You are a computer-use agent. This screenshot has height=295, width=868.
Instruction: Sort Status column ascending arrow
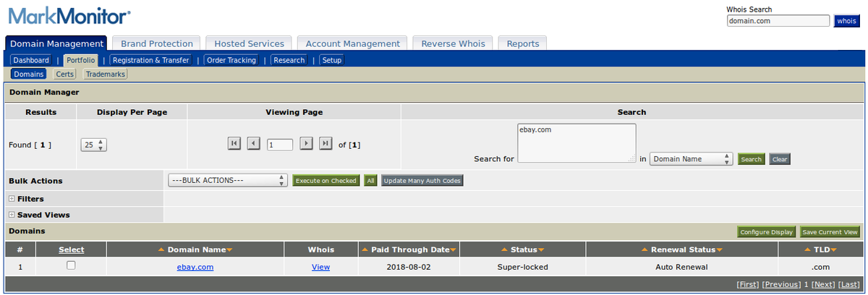[x=504, y=249]
